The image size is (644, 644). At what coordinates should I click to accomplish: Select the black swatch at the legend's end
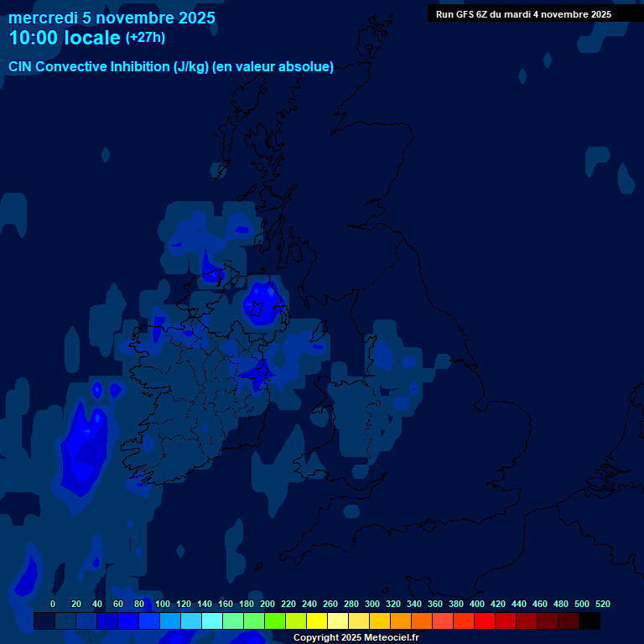click(589, 621)
